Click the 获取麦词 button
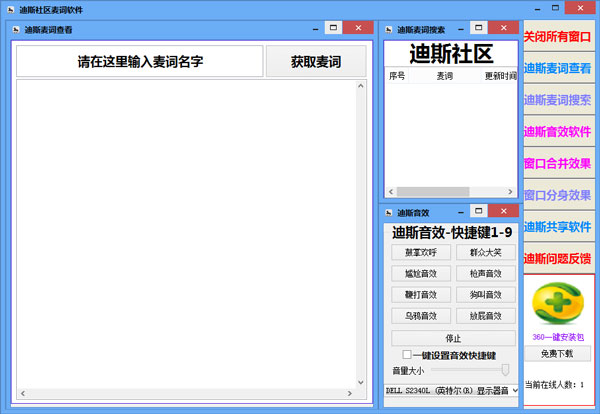Screen dimensions: 600x414 point(316,61)
